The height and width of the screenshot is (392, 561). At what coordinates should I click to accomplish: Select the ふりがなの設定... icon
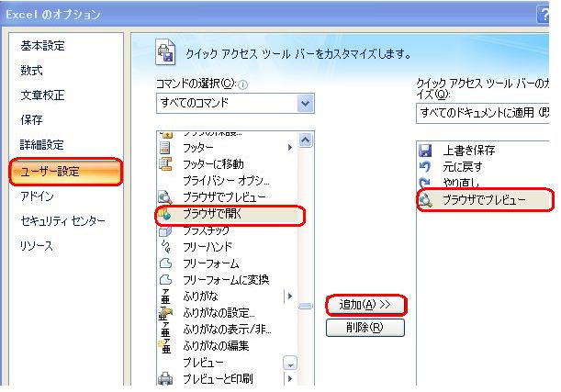[x=165, y=313]
